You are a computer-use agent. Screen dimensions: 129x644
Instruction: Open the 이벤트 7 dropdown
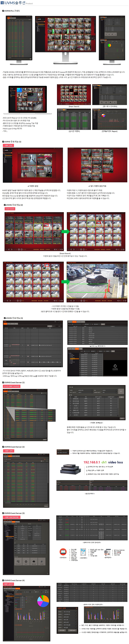70,628
